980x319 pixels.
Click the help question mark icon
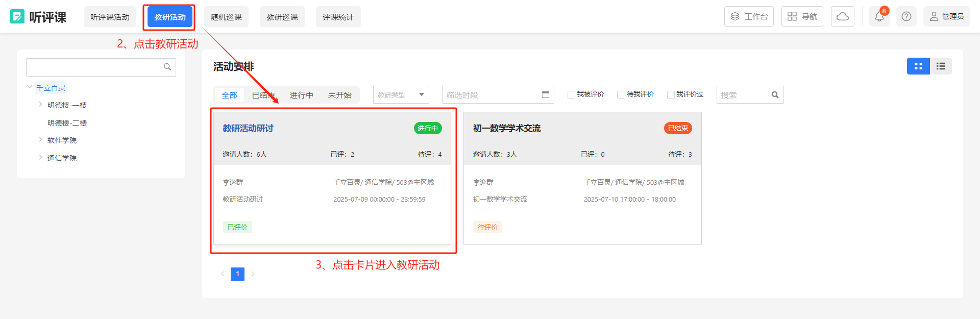(906, 17)
